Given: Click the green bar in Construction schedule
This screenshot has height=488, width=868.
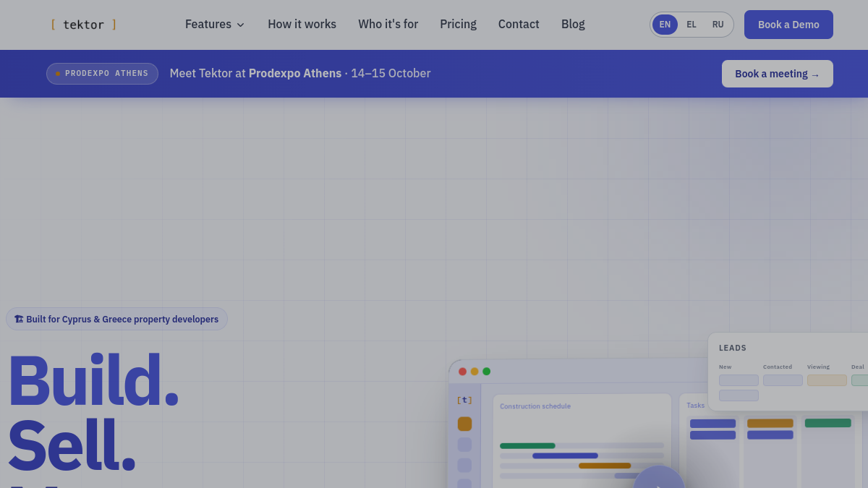Looking at the screenshot, I should [527, 446].
